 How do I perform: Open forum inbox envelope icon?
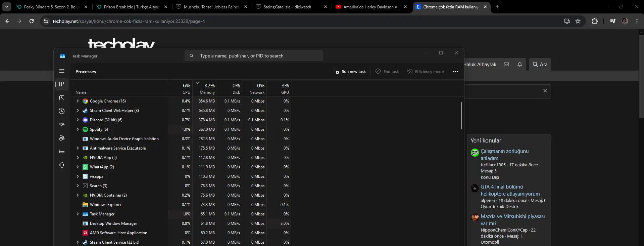[x=506, y=64]
